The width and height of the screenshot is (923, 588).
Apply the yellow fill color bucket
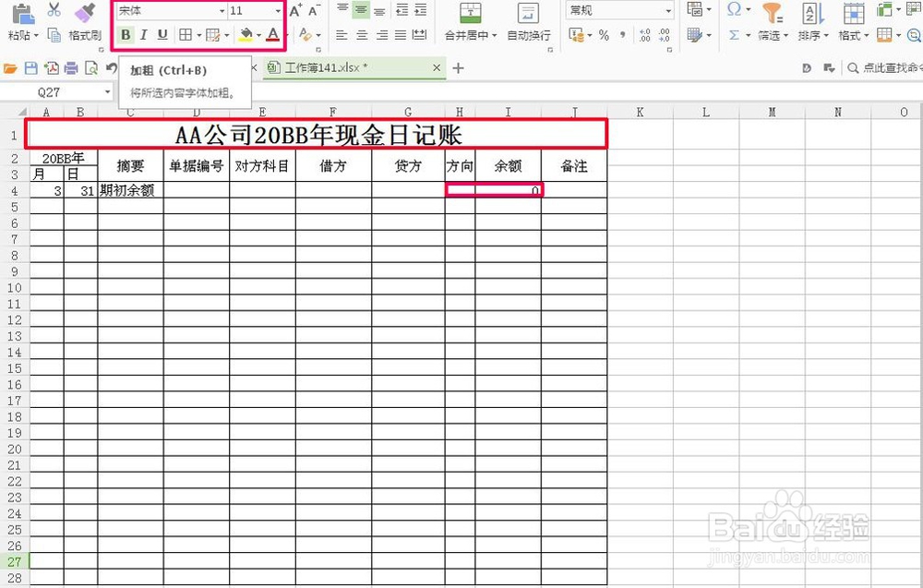pyautogui.click(x=246, y=35)
